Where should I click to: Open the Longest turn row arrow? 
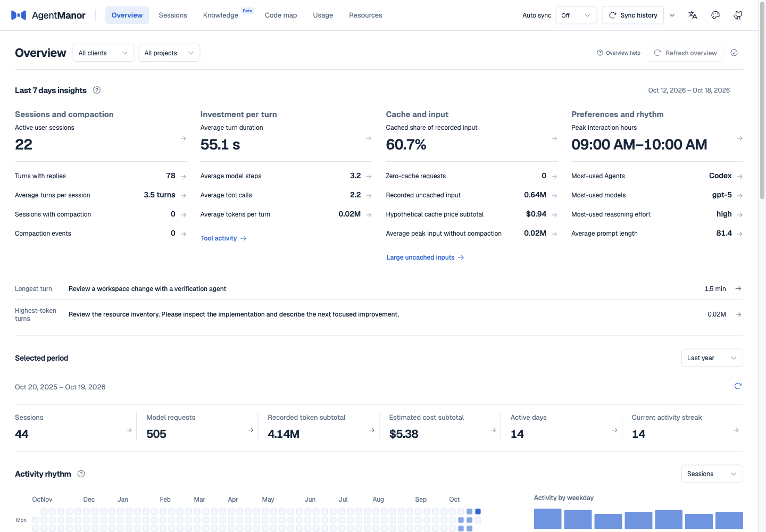point(738,289)
